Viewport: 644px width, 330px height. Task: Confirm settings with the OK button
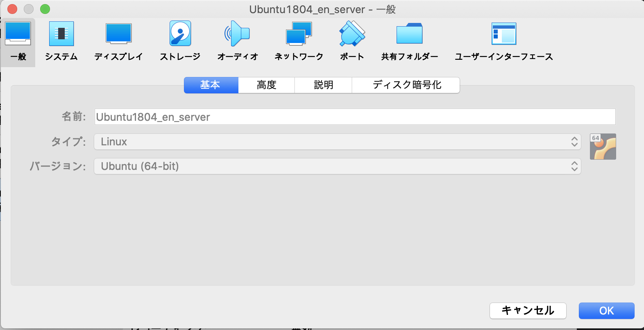tap(607, 311)
